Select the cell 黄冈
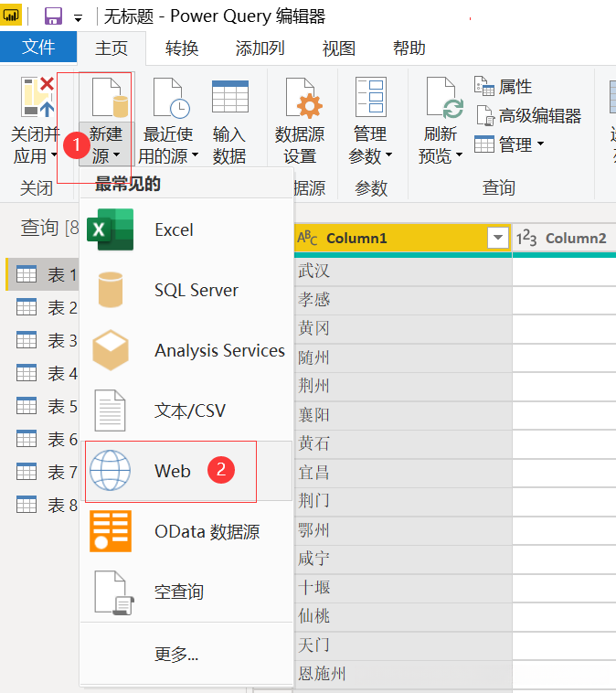 click(x=403, y=329)
